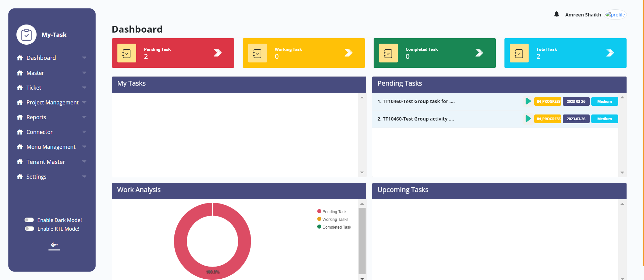Screen dimensions: 644x280
Task: Open the Ticket menu item
Action: (34, 88)
